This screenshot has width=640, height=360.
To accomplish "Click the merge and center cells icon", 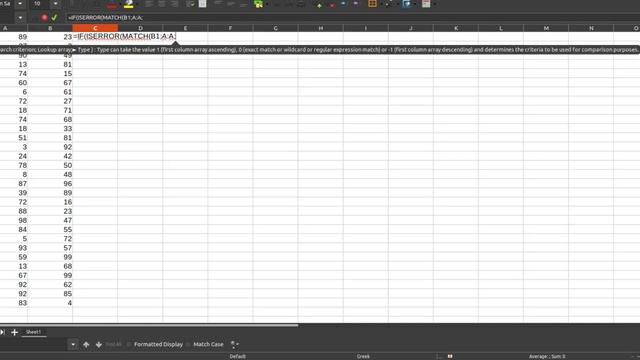I will [202, 4].
